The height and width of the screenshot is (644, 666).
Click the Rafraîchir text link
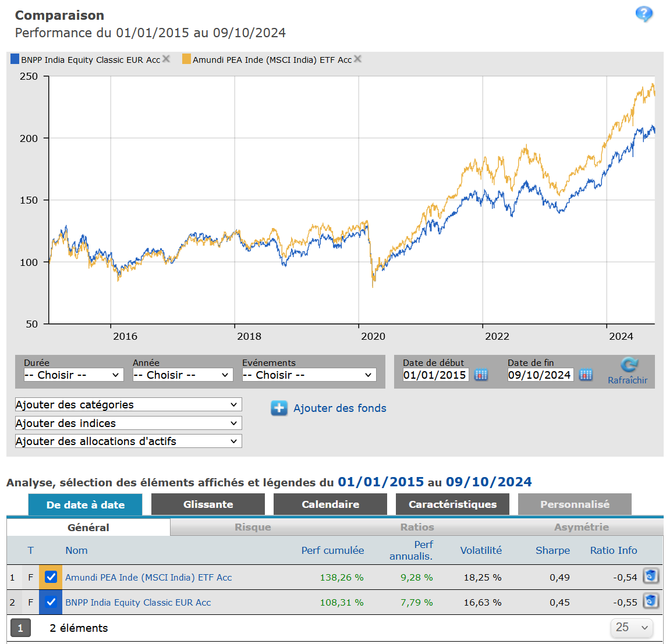click(628, 380)
